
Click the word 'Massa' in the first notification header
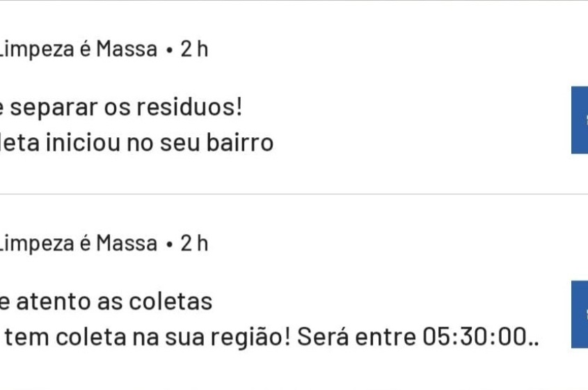pyautogui.click(x=127, y=49)
